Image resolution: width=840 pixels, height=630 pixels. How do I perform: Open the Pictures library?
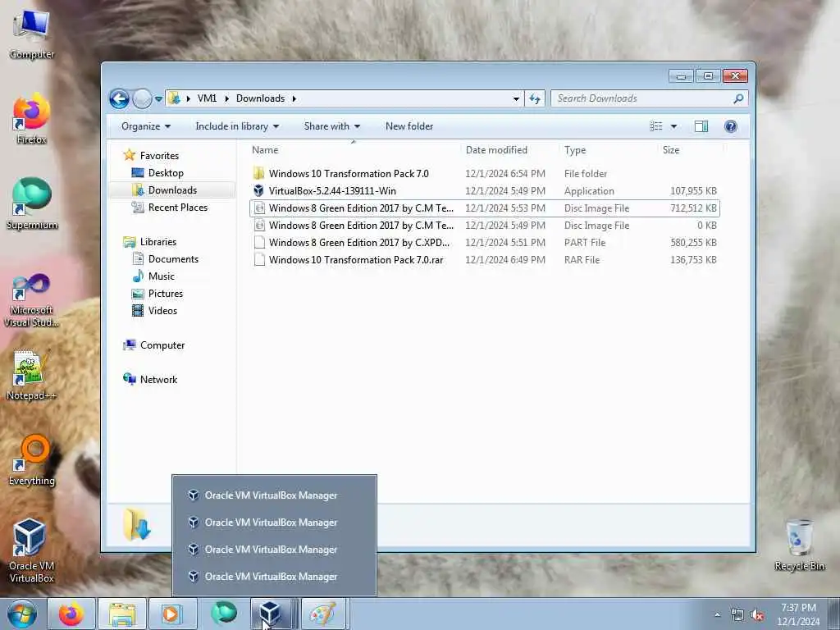point(166,294)
